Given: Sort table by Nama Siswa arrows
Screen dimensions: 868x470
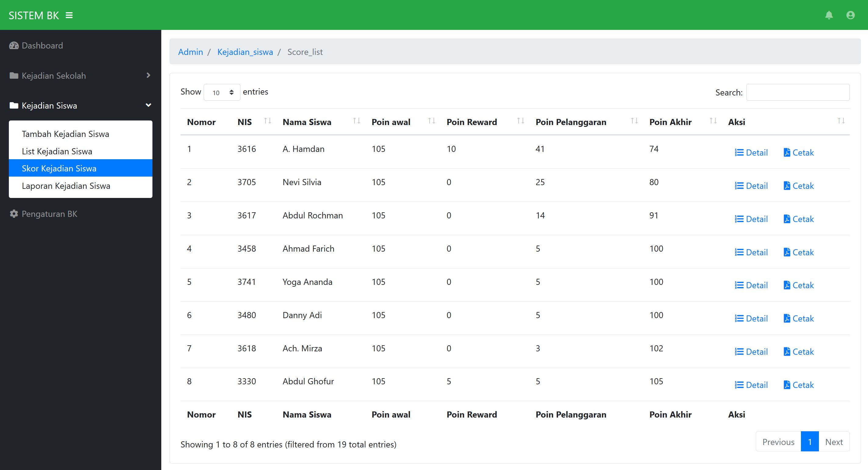Looking at the screenshot, I should (357, 121).
